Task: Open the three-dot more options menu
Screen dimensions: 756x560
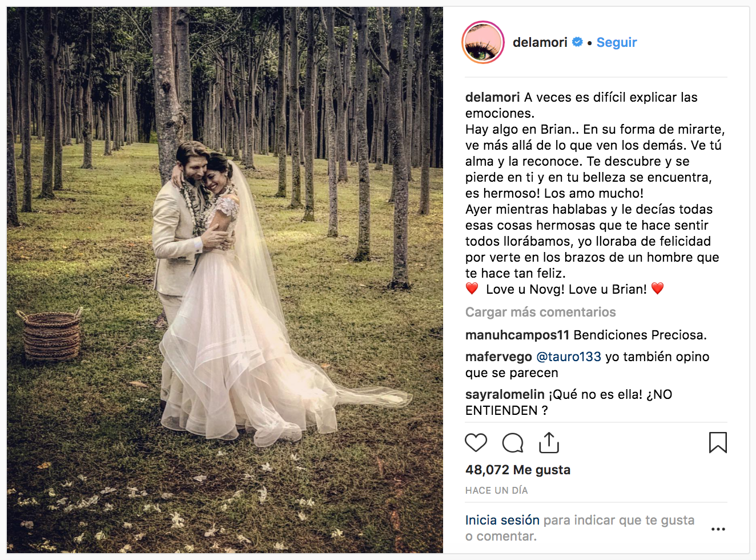Action: (x=718, y=529)
